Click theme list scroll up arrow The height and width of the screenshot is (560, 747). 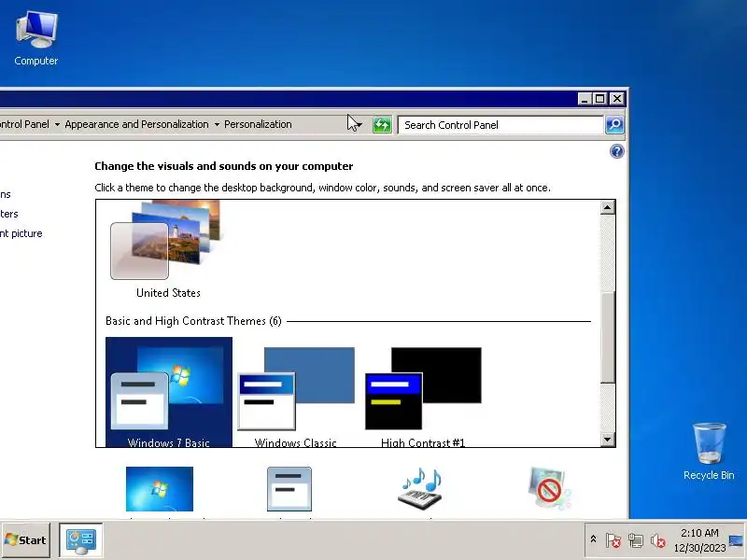point(607,207)
